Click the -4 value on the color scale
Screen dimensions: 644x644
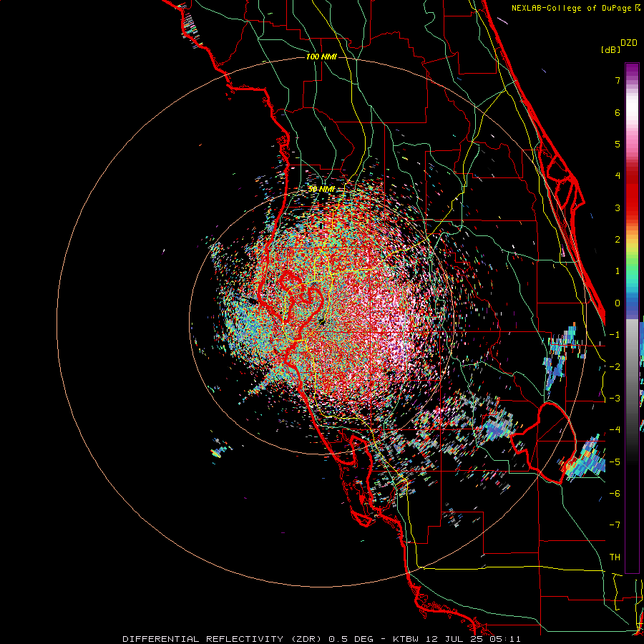pos(615,430)
